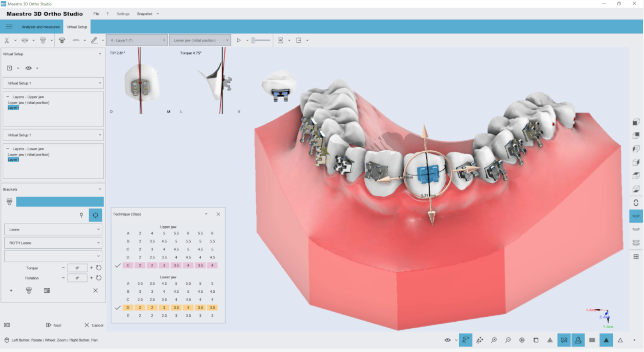Click the tooth icon in Brackets panel
Viewport: 644px width, 352px height.
[10, 202]
